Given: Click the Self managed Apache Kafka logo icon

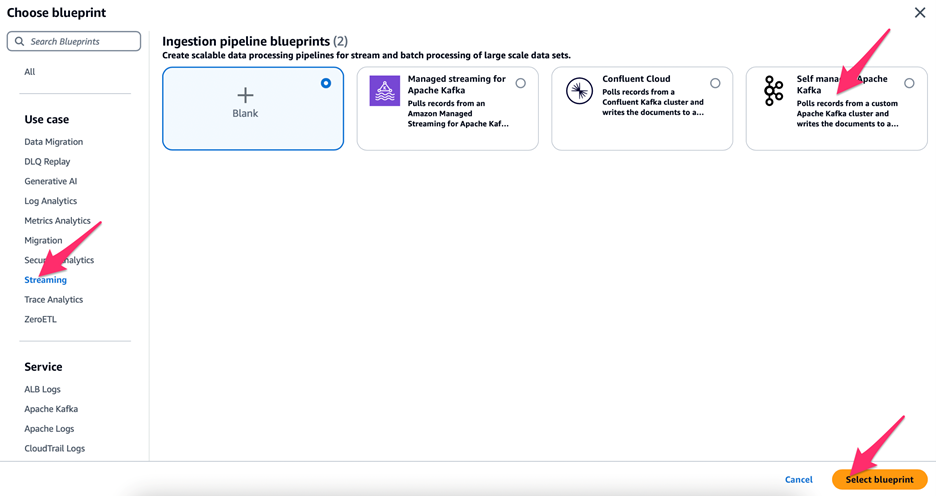Looking at the screenshot, I should (774, 91).
